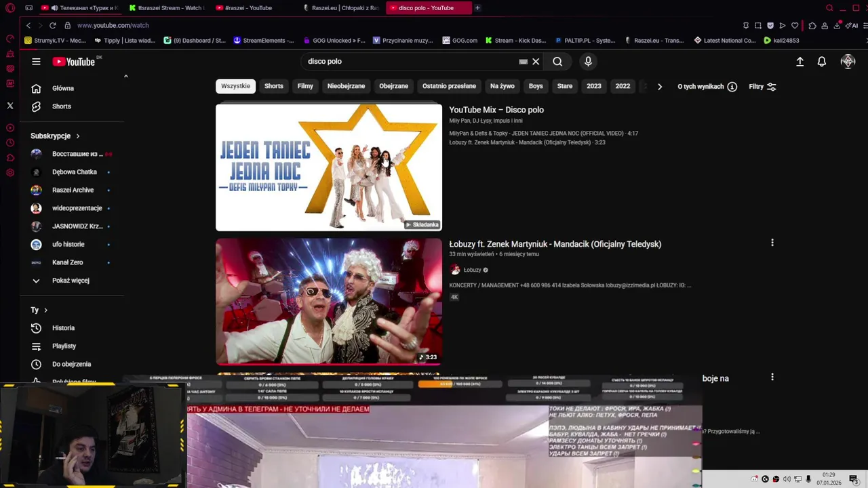The height and width of the screenshot is (488, 868).
Task: Select the Wszystkie filter chip
Action: [x=236, y=86]
